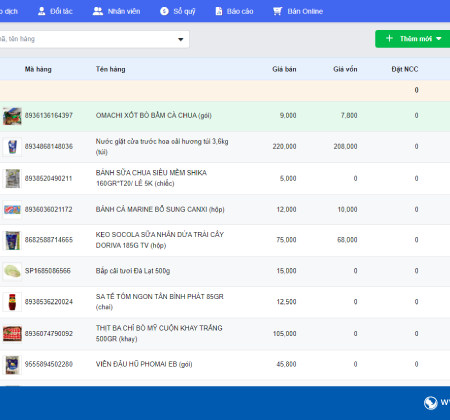Select product code 8936136164397
This screenshot has height=420, width=450.
tap(49, 116)
